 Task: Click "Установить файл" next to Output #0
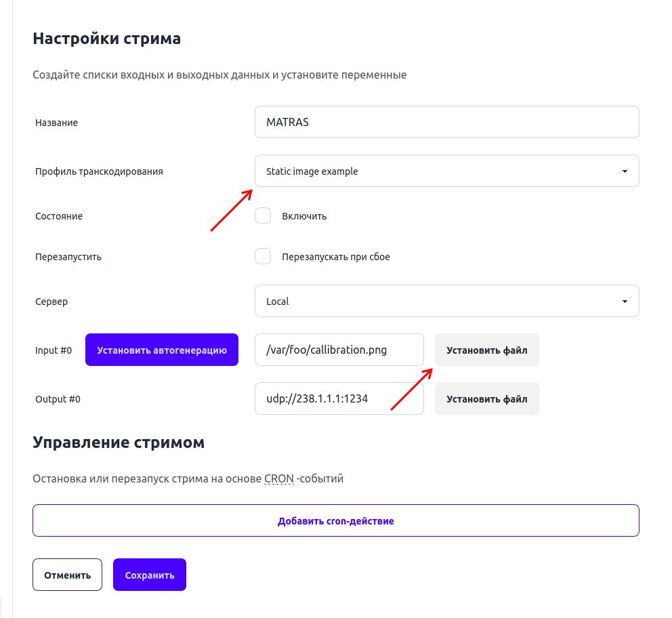(x=486, y=398)
